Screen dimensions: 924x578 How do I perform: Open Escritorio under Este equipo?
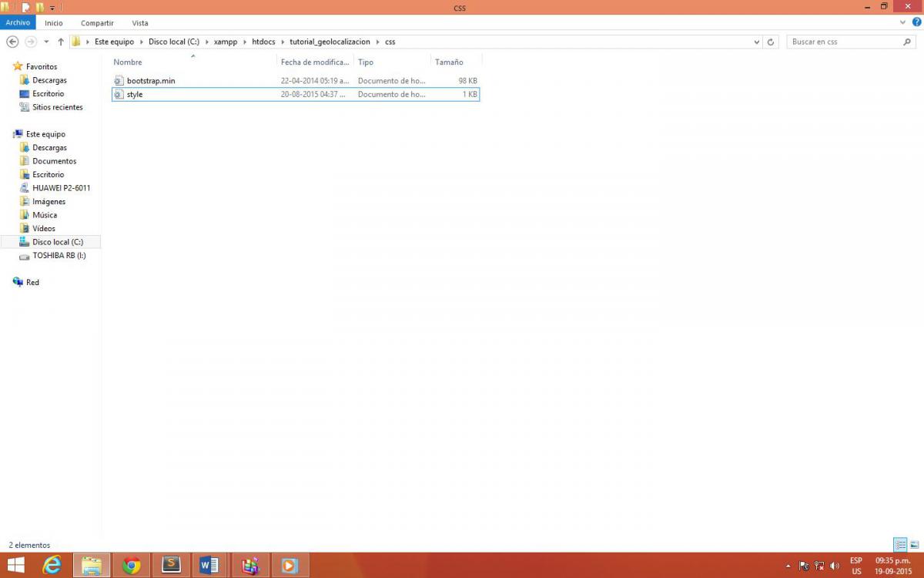48,174
